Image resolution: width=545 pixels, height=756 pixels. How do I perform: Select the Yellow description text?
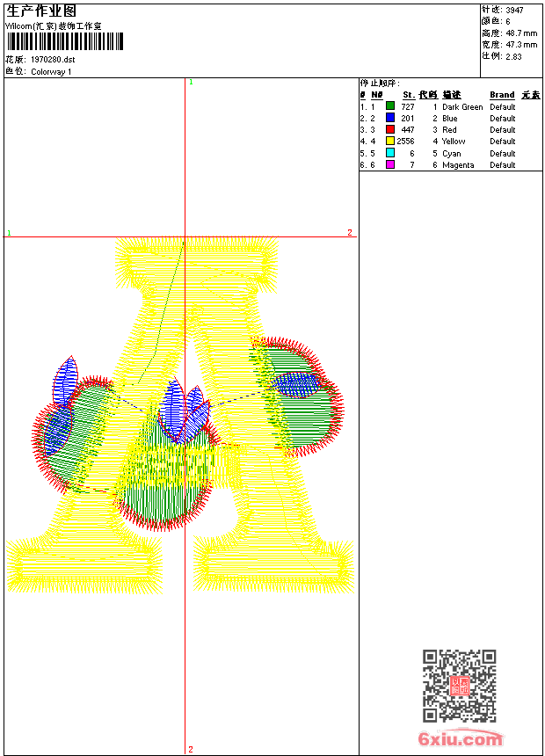[454, 142]
